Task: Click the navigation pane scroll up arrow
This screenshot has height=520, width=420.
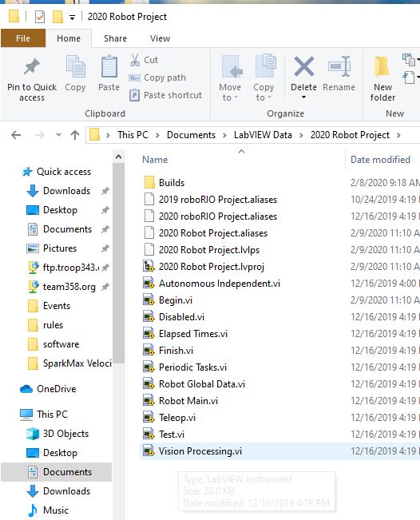Action: click(118, 157)
